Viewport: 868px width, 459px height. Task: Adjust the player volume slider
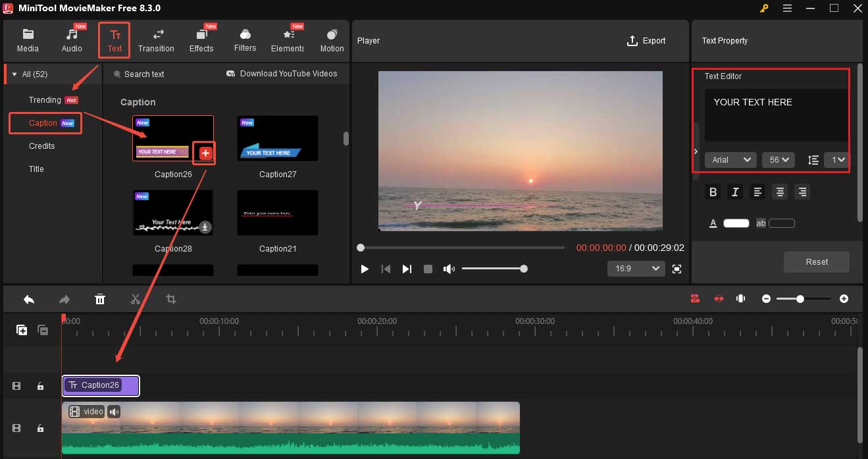click(x=493, y=269)
